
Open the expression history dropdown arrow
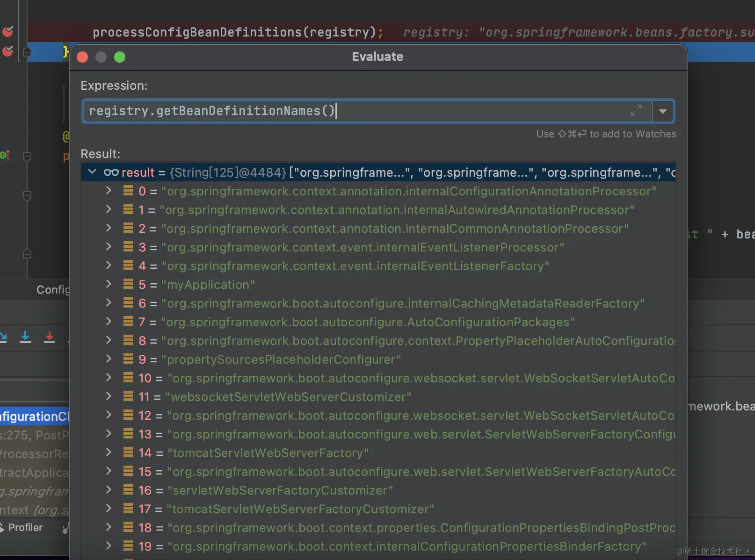point(663,111)
